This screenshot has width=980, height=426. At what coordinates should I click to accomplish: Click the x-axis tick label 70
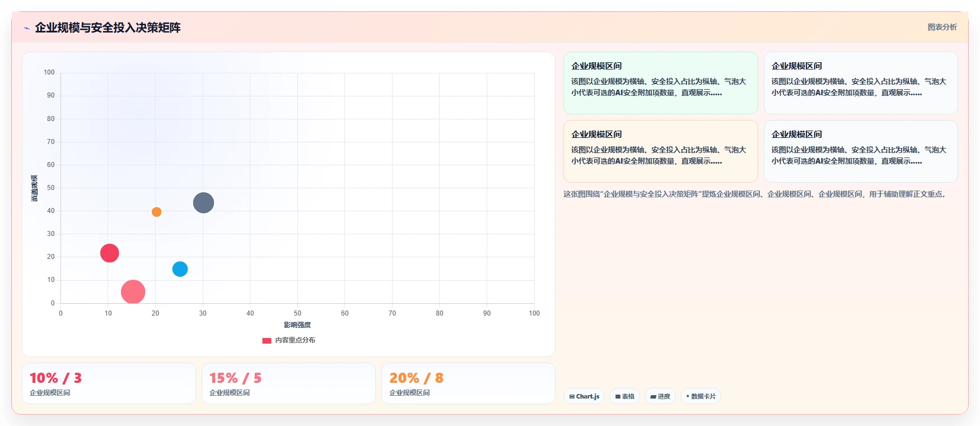(392, 313)
